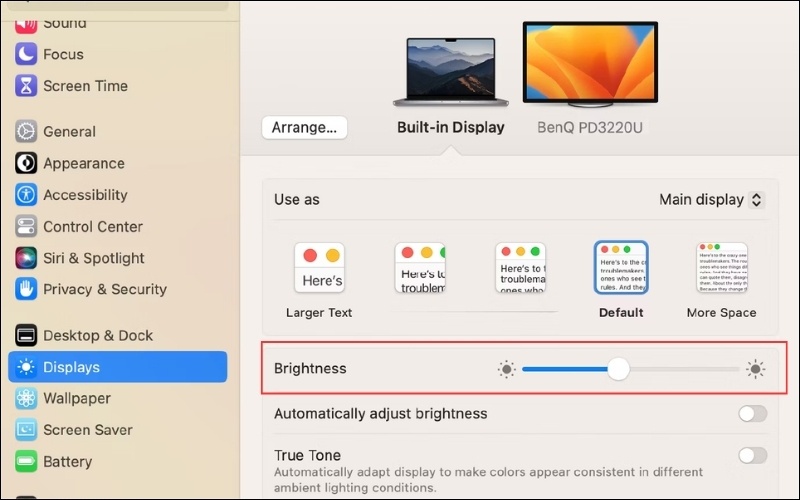Open the Use as Main display dropdown

(x=712, y=199)
